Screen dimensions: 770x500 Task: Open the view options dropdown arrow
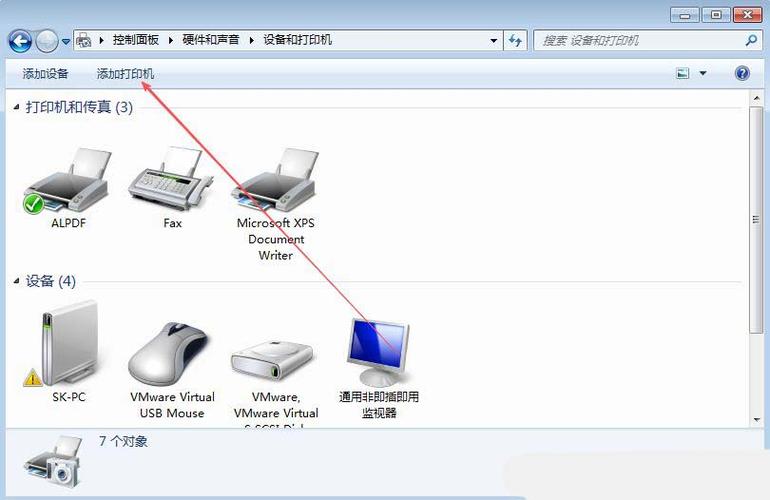pos(703,73)
